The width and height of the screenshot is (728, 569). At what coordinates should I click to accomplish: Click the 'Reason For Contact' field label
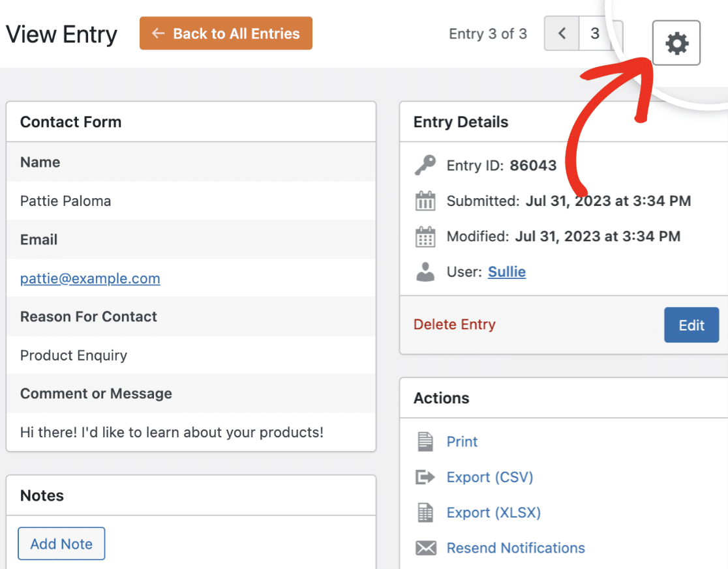click(89, 317)
